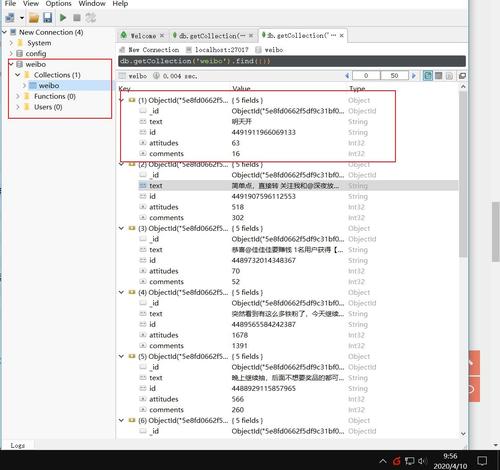Image resolution: width=500 pixels, height=470 pixels.
Task: Click the volume speaker tray icon
Action: [422, 461]
